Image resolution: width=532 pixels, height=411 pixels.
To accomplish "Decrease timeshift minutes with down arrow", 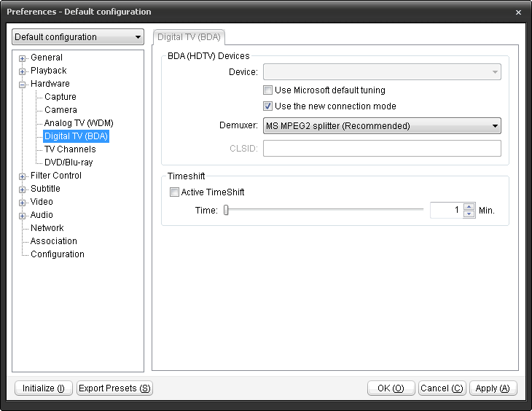I will [469, 214].
